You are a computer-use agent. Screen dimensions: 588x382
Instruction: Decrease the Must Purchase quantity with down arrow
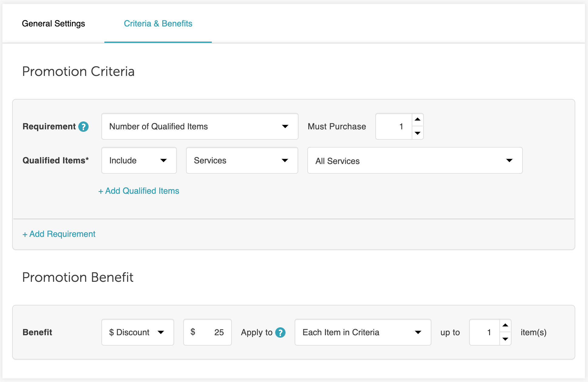point(417,133)
